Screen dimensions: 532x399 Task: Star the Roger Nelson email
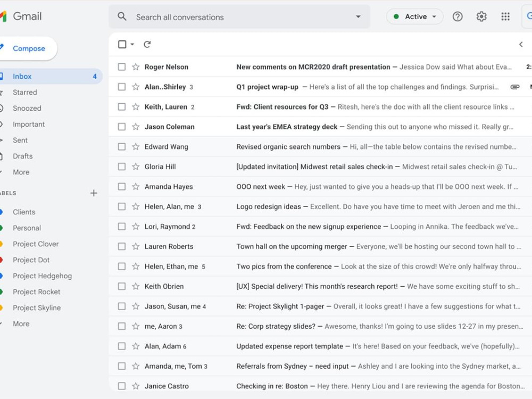(x=136, y=67)
